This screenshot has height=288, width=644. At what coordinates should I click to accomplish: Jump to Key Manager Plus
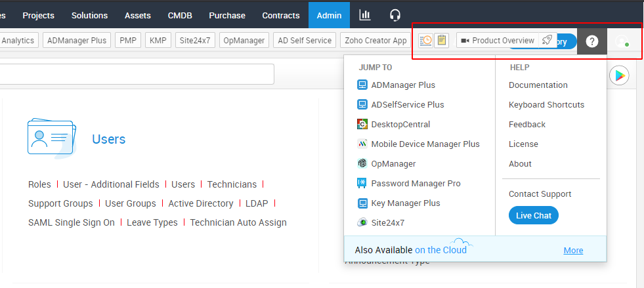tap(406, 203)
